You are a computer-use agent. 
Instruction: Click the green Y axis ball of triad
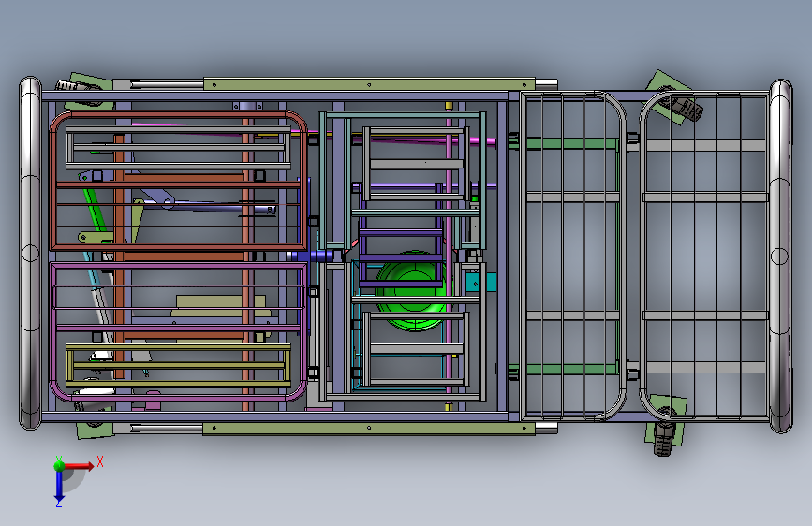coord(59,465)
